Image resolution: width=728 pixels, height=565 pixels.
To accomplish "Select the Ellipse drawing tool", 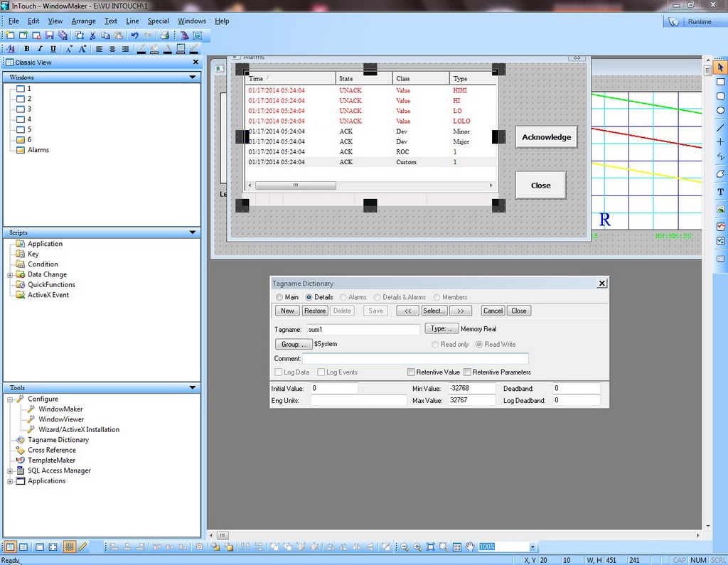I will pyautogui.click(x=720, y=110).
